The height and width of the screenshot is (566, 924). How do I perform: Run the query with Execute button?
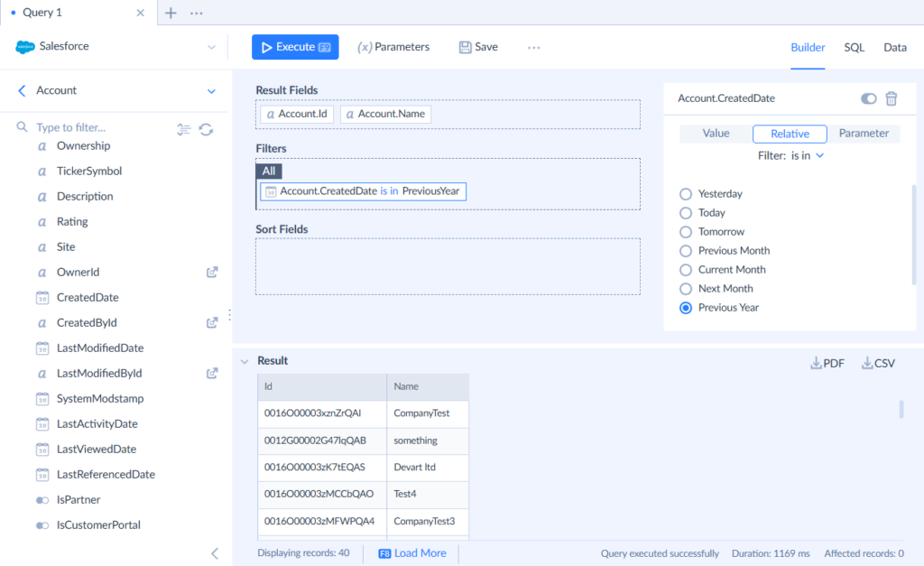click(x=295, y=47)
